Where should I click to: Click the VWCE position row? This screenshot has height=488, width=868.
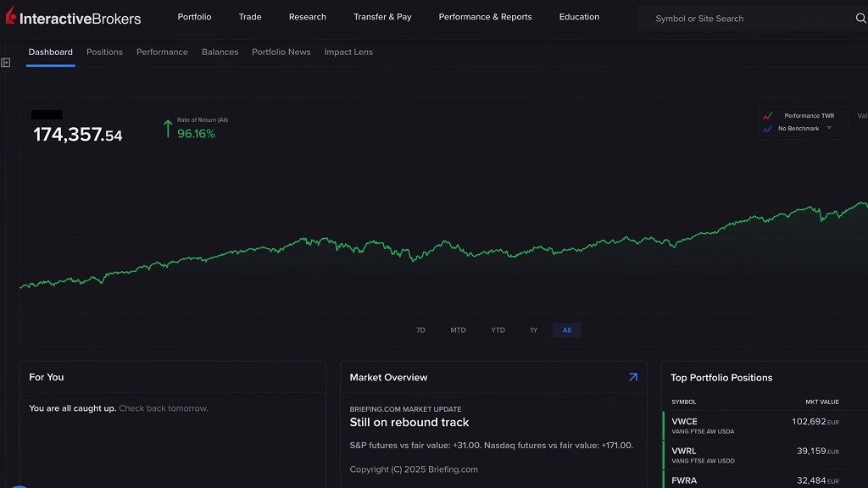click(765, 425)
